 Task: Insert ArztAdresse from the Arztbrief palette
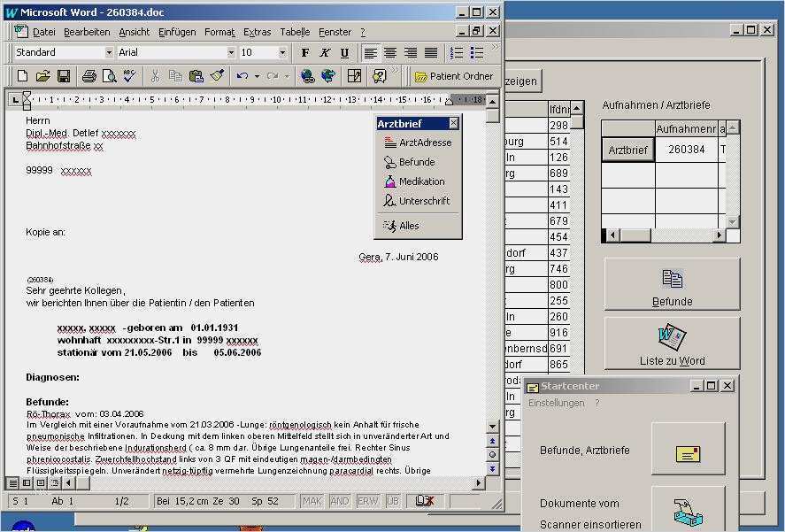point(418,143)
